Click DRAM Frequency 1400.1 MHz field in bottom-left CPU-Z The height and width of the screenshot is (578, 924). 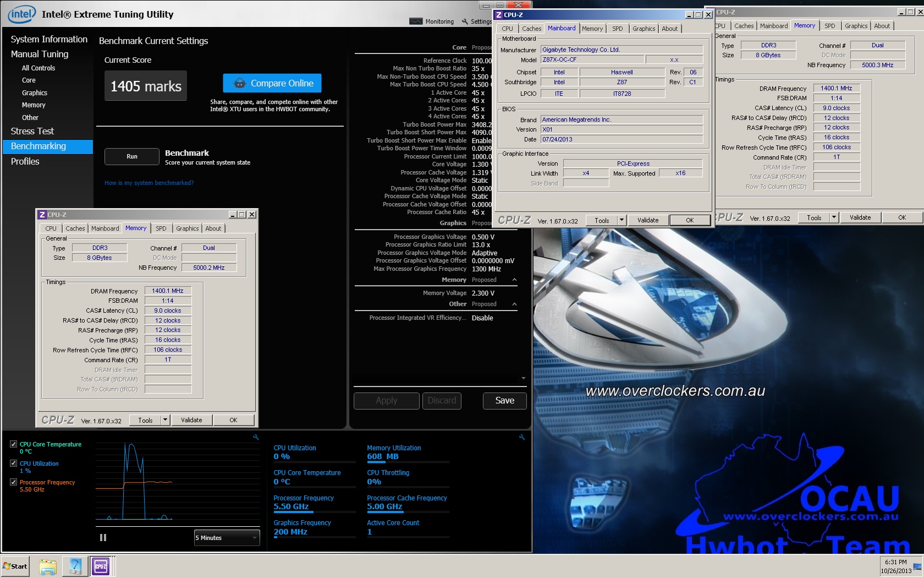point(168,291)
